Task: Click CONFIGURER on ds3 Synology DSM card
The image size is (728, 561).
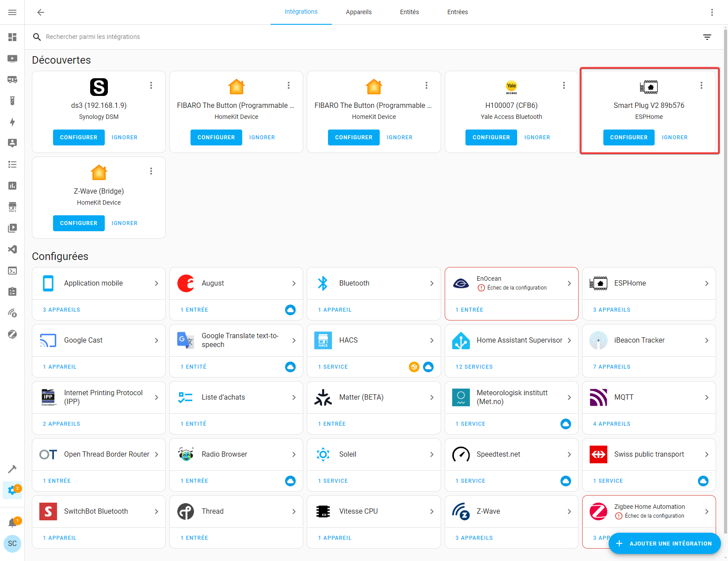Action: (79, 137)
